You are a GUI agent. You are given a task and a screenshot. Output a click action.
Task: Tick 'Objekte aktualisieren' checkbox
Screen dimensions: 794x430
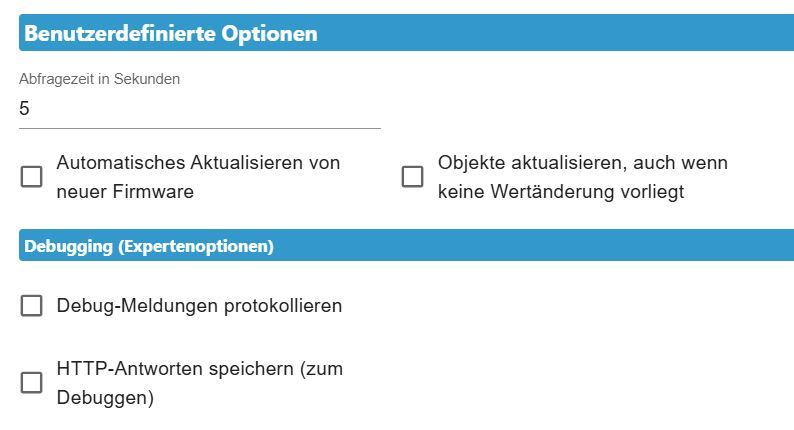click(x=412, y=177)
